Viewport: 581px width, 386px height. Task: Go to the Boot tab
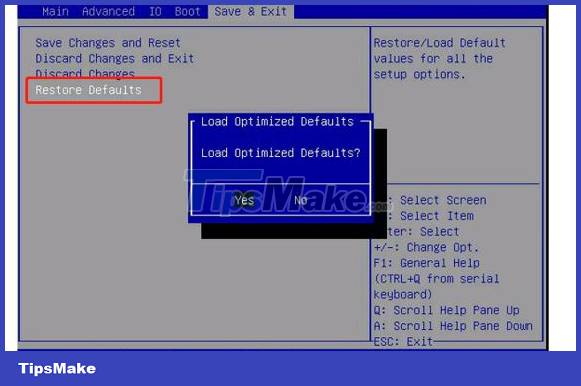click(187, 11)
